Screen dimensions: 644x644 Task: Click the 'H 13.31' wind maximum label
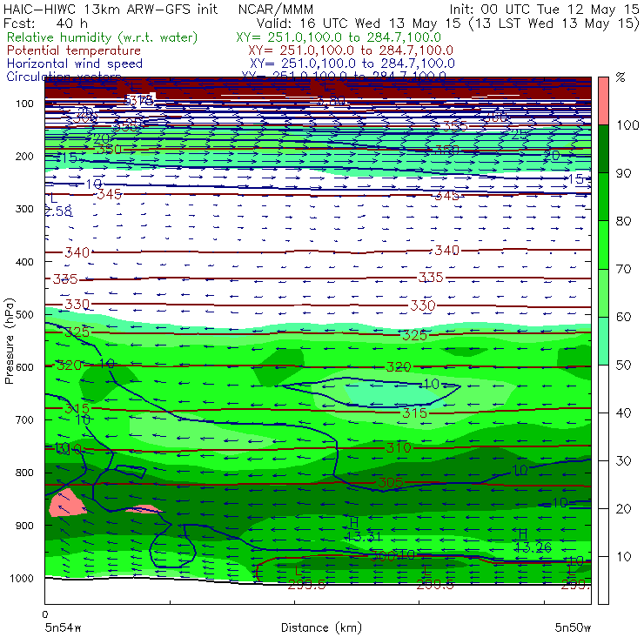363,529
